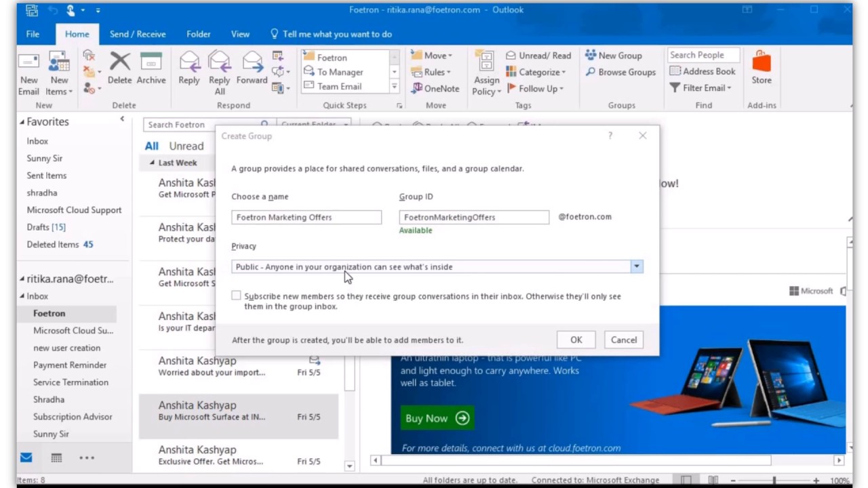Click the Delete X icon

pos(119,62)
